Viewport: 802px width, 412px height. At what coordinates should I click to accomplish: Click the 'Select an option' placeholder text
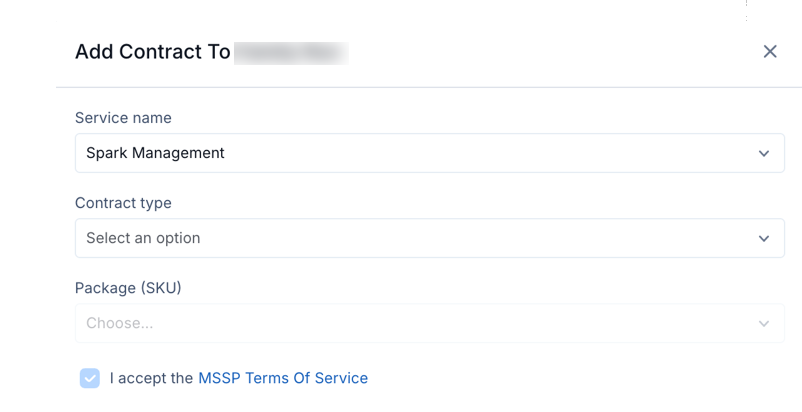coord(143,238)
